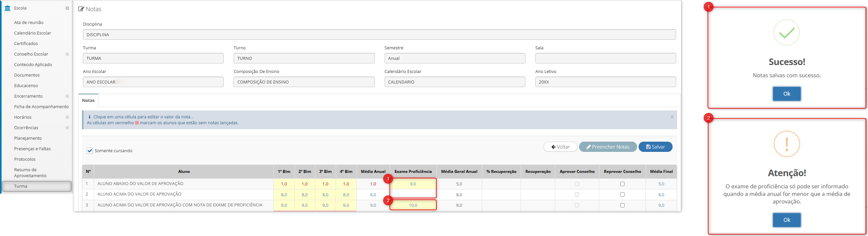Check Aprovar Conselho for student 1
The image size is (868, 236).
tap(577, 184)
